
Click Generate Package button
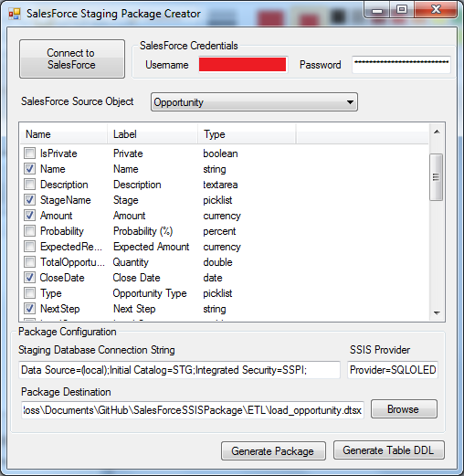(x=273, y=451)
